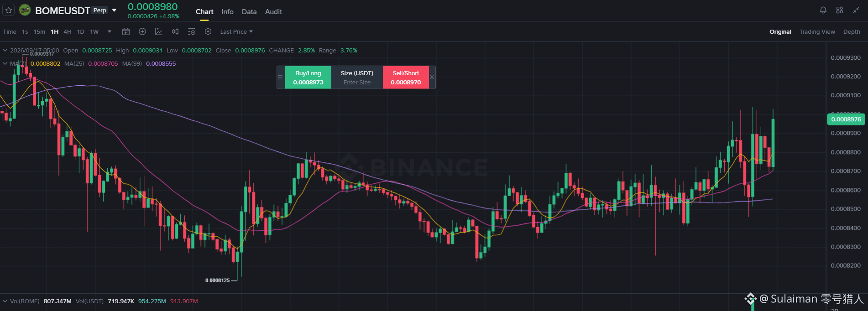Viewport: 868px width, 311px height.
Task: Add BOMEUSDT to favorites with the star icon
Action: click(x=9, y=10)
